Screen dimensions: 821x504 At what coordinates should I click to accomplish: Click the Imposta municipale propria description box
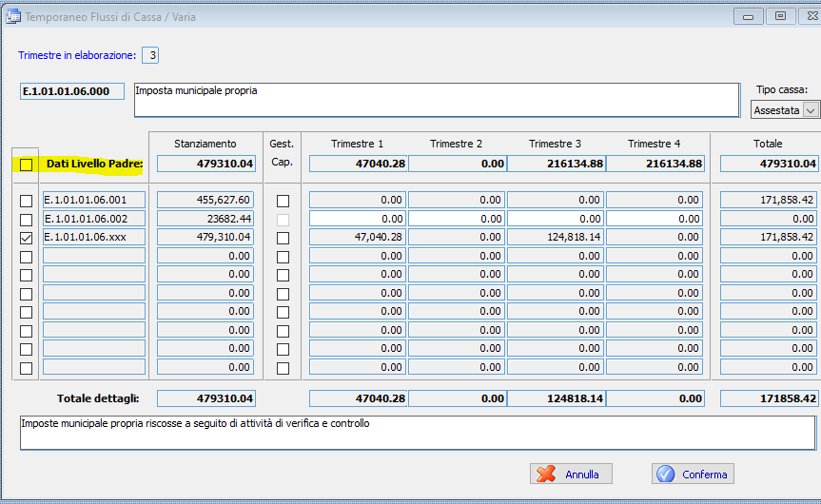(436, 99)
